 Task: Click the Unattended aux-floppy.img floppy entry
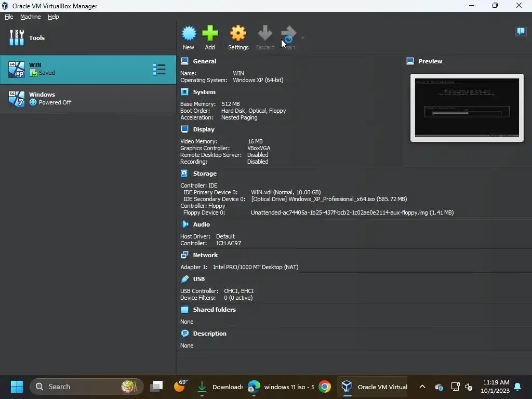[x=352, y=212]
